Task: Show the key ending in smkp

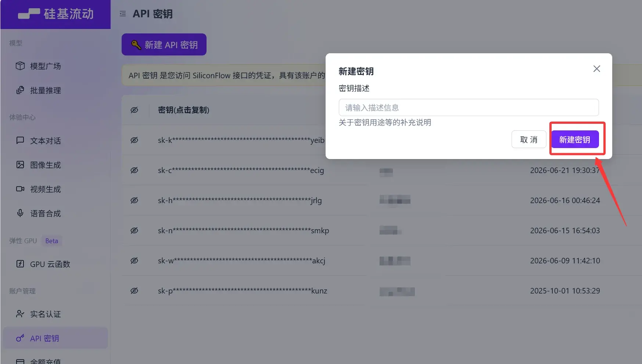Action: click(x=135, y=230)
